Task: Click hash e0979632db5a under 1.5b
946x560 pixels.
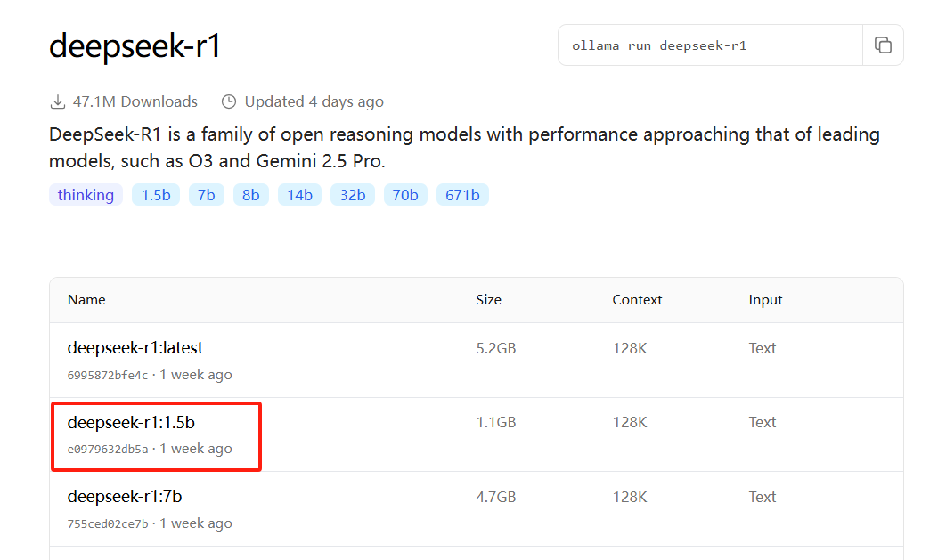Action: 108,450
